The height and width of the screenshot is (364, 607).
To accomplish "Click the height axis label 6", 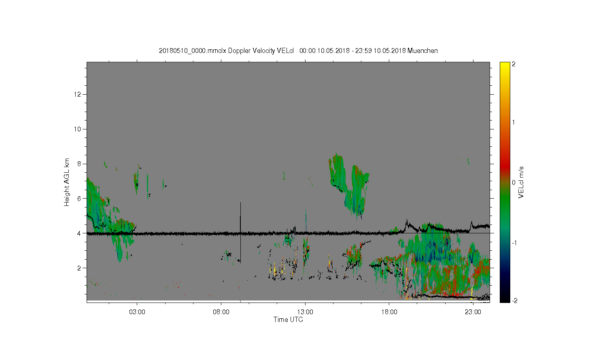I will (x=80, y=199).
